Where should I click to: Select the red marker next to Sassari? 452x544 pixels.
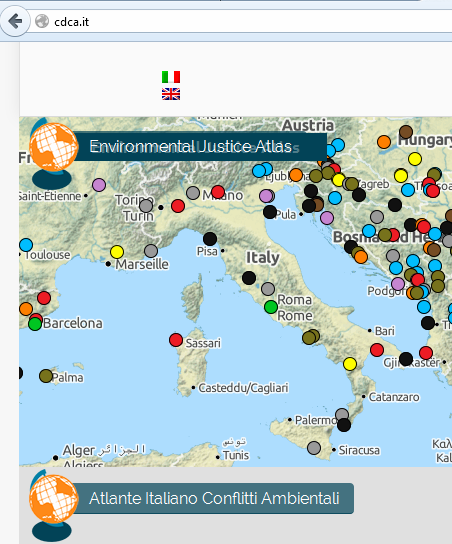click(x=176, y=340)
